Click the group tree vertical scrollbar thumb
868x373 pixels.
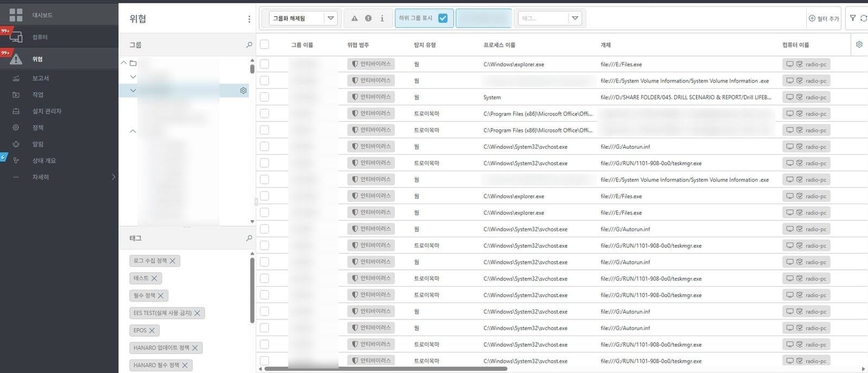point(252,69)
